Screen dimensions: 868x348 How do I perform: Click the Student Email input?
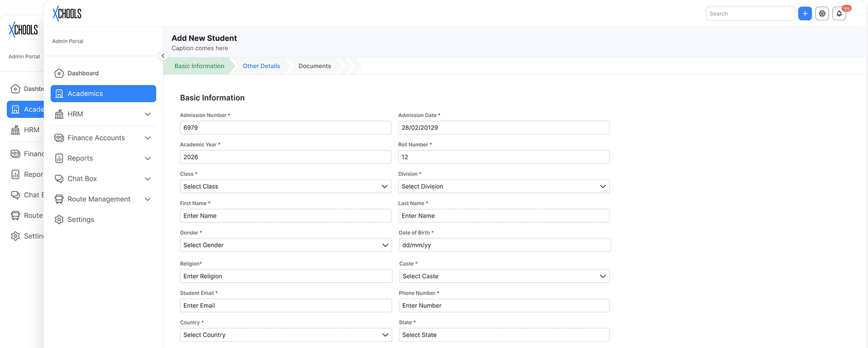click(286, 306)
